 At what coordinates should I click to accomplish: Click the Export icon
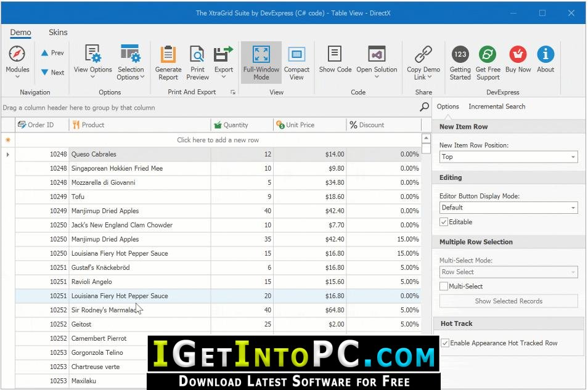tap(224, 54)
